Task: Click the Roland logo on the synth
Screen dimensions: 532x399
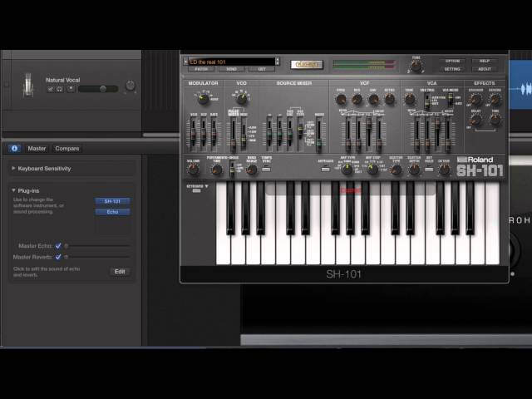Action: pyautogui.click(x=475, y=160)
